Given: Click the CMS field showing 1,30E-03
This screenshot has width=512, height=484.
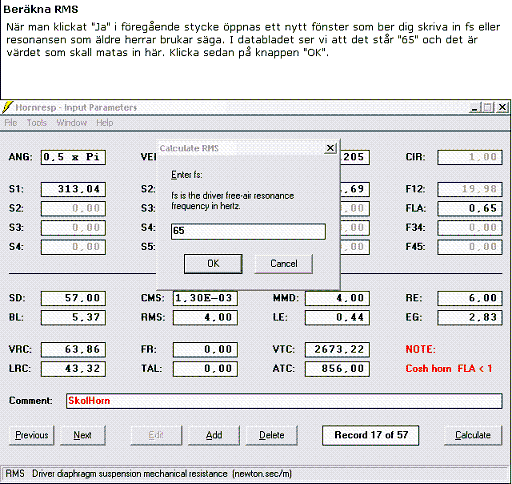Looking at the screenshot, I should point(205,298).
